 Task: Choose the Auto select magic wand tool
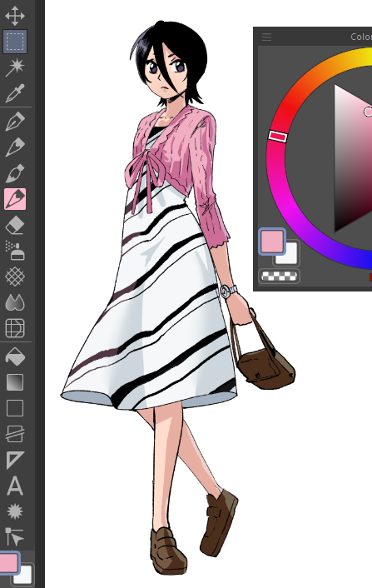15,67
